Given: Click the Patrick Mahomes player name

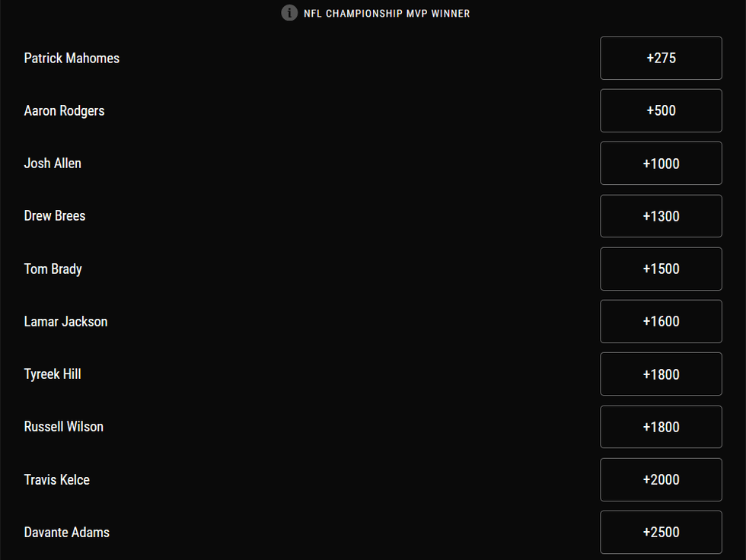Looking at the screenshot, I should 72,58.
